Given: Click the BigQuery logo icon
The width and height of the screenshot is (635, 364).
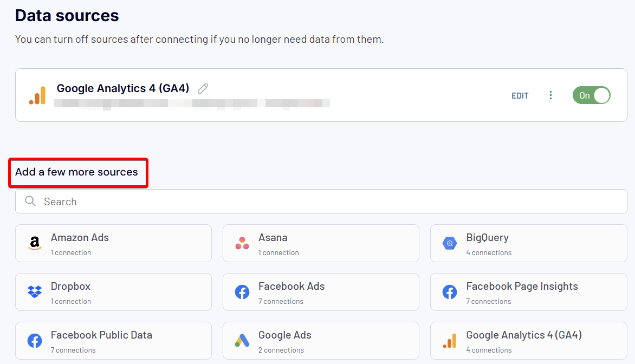Looking at the screenshot, I should (450, 244).
